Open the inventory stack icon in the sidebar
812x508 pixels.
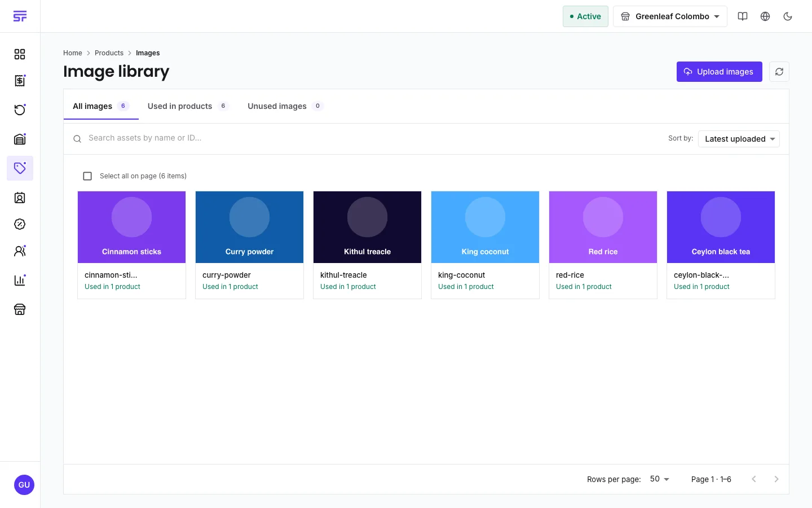[20, 139]
